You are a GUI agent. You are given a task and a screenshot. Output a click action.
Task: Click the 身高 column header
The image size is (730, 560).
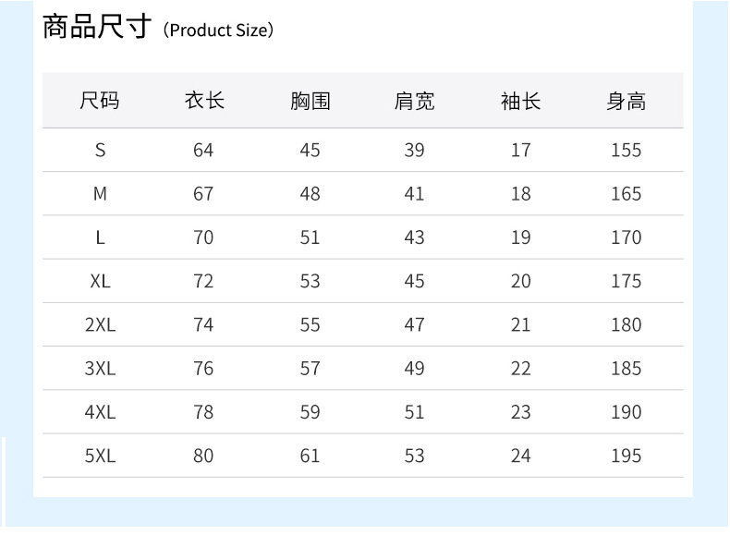pyautogui.click(x=627, y=101)
